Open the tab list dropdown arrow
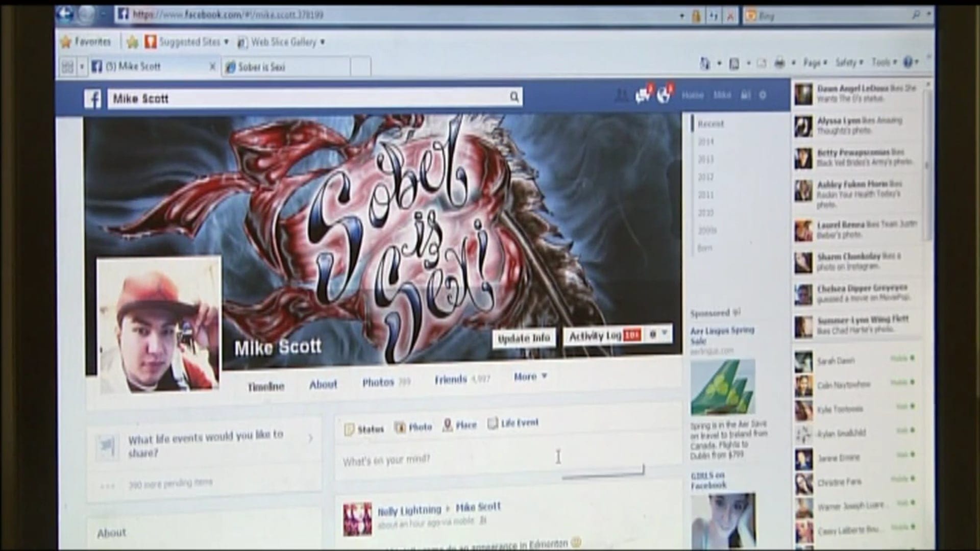Screen dimensions: 980x551 pyautogui.click(x=82, y=67)
